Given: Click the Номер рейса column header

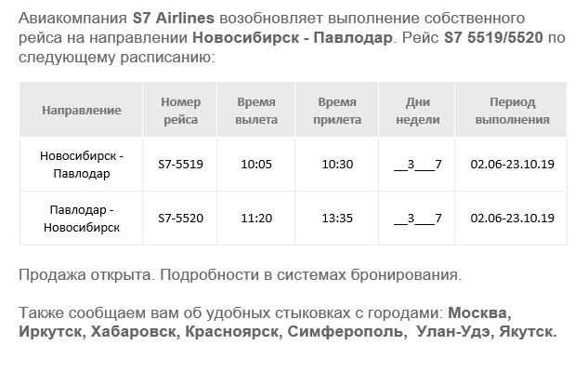Looking at the screenshot, I should pyautogui.click(x=181, y=111).
